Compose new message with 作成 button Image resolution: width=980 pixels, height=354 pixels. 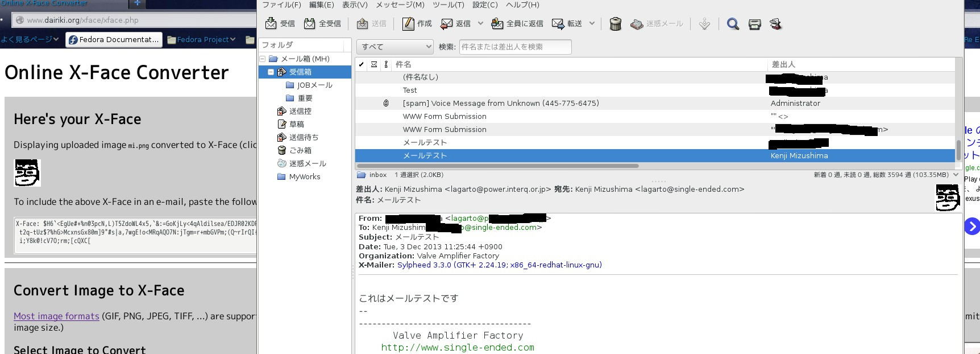click(408, 23)
